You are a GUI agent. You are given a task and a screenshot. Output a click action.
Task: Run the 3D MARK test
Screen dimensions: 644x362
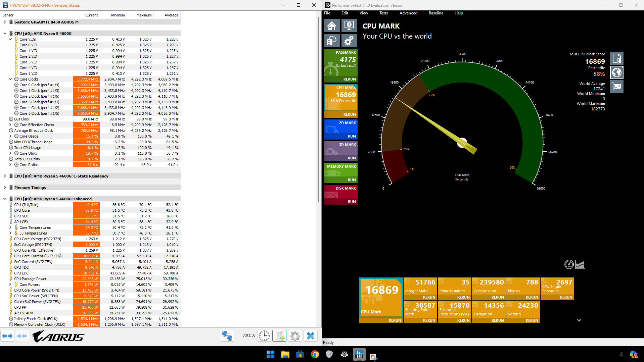point(352,158)
